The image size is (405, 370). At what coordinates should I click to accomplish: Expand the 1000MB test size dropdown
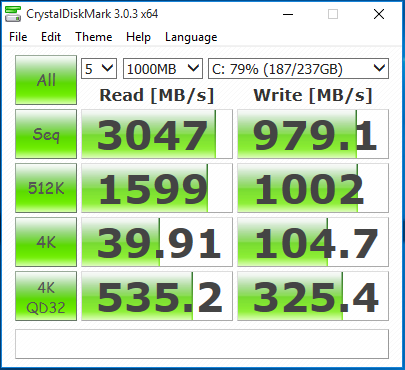[x=163, y=69]
